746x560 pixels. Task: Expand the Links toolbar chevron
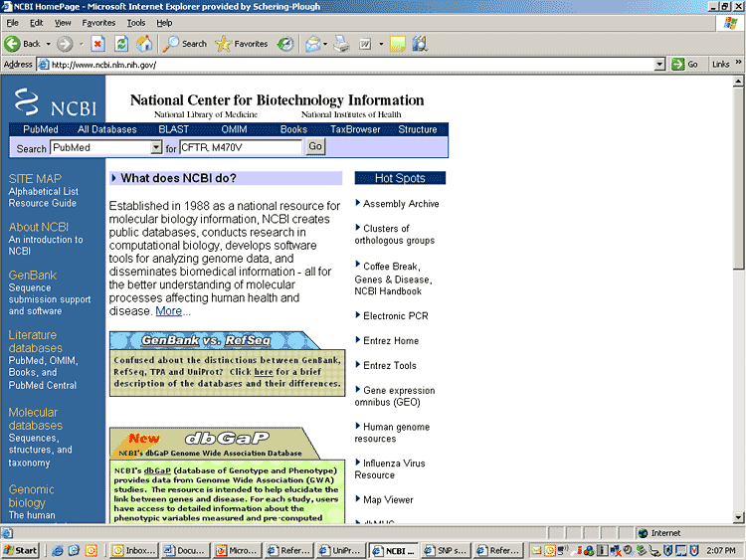(738, 62)
